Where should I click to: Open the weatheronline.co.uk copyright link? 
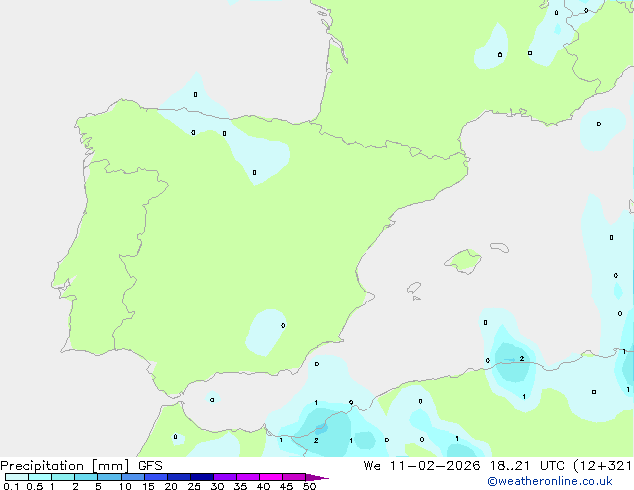click(549, 481)
